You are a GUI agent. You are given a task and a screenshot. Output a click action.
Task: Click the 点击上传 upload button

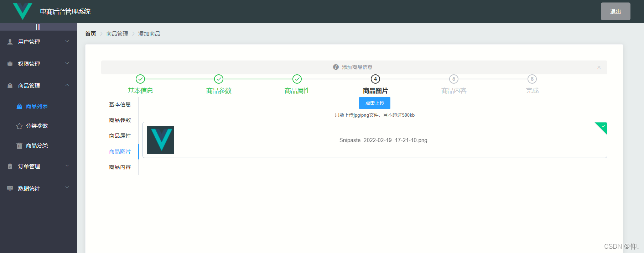pyautogui.click(x=375, y=103)
